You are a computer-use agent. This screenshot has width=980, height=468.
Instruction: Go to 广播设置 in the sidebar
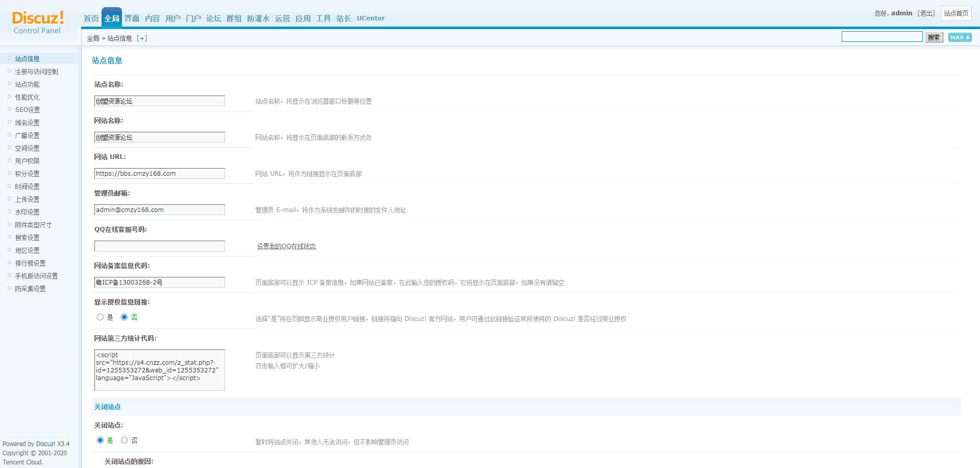(x=27, y=135)
